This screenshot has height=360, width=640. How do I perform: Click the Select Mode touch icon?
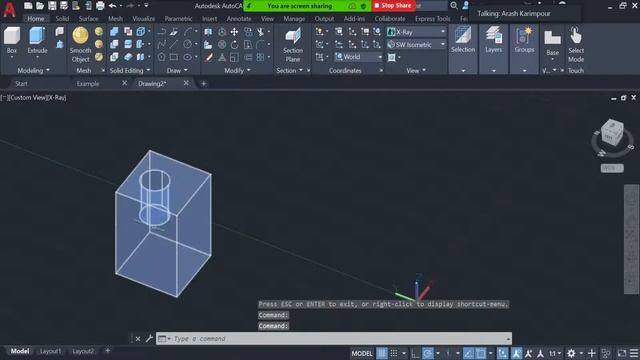[x=576, y=44]
